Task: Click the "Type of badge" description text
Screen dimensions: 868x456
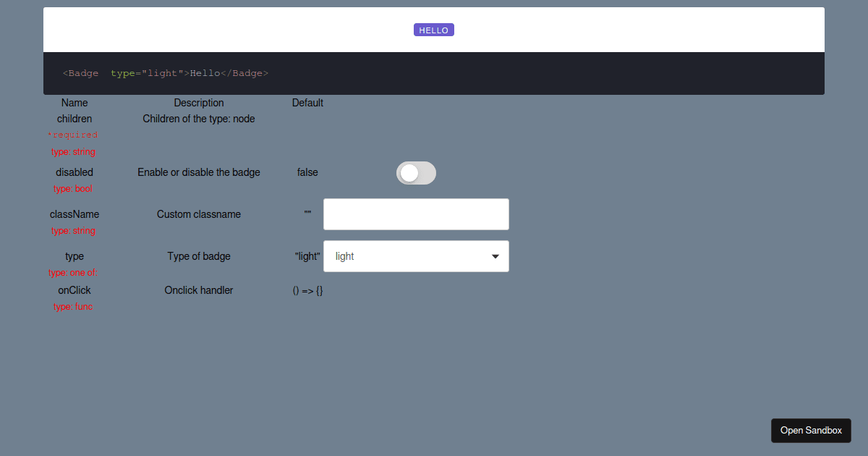Action: click(x=199, y=256)
